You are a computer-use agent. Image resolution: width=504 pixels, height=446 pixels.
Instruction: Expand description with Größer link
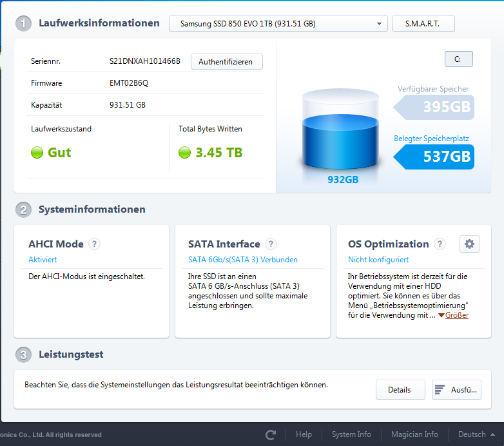click(x=456, y=315)
